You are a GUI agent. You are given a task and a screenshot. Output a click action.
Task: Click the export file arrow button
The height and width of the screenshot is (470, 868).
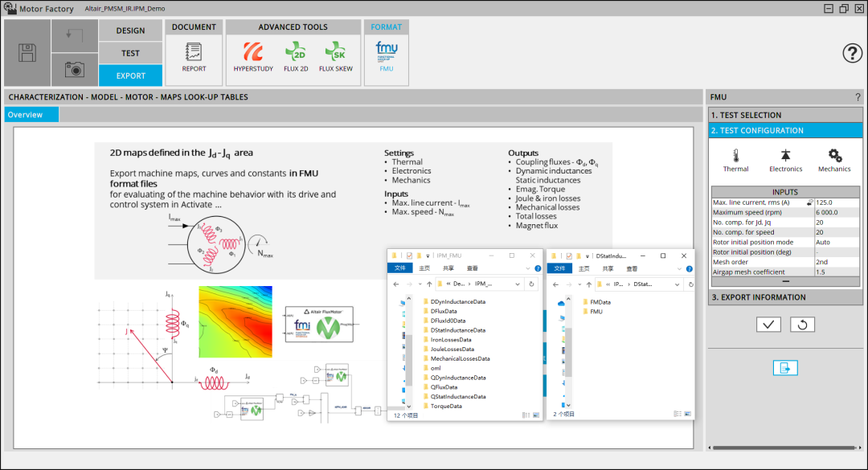click(785, 368)
